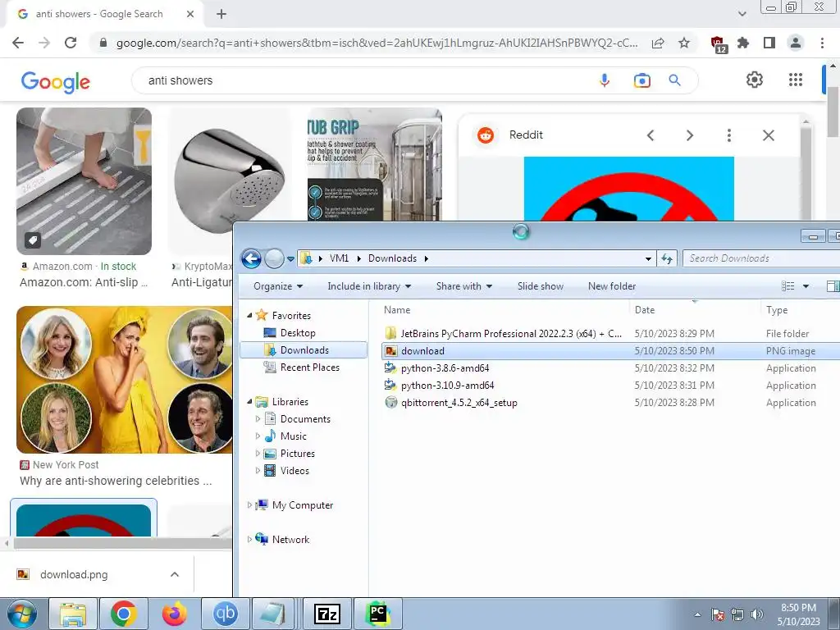Collapse the Libraries group
The image size is (840, 630).
249,402
